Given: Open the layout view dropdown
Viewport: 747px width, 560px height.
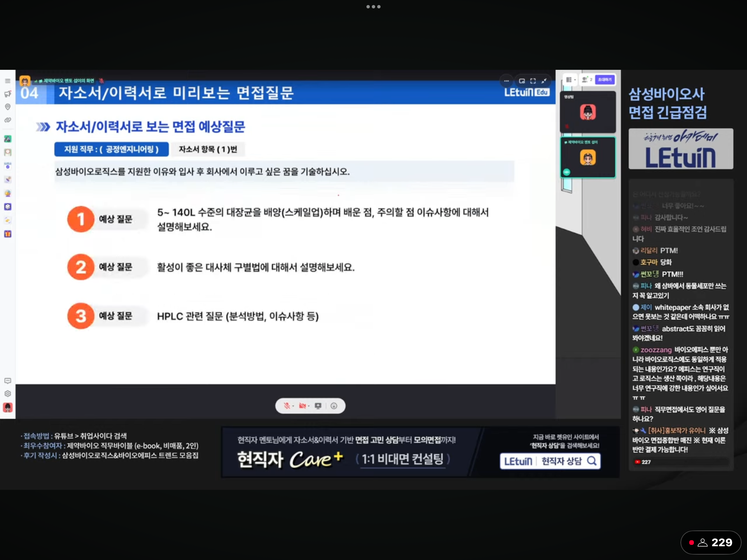Looking at the screenshot, I should point(570,80).
